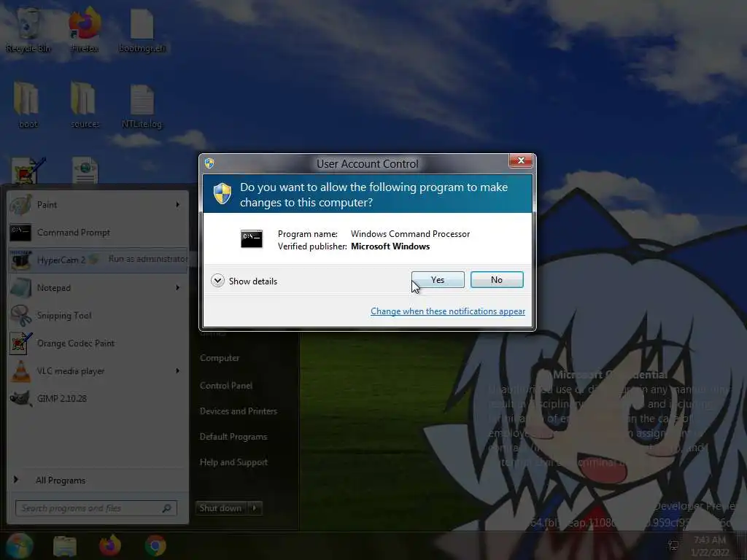
Task: Click the Notepad icon in Start menu
Action: tap(21, 287)
